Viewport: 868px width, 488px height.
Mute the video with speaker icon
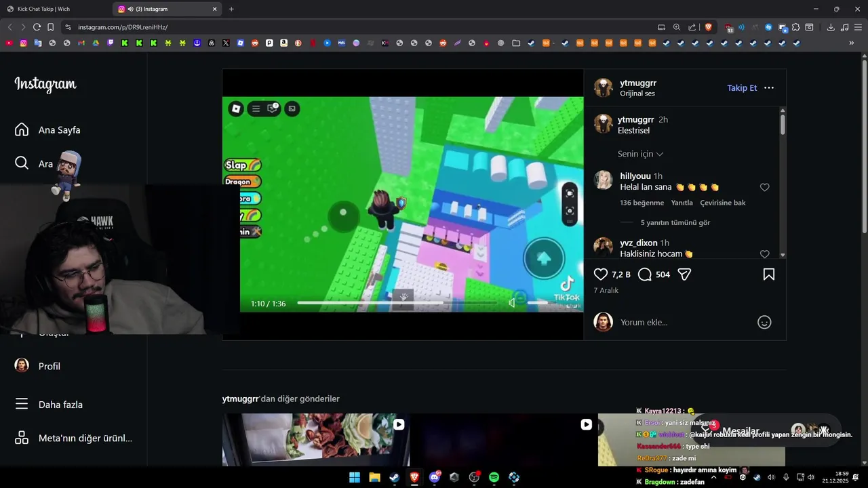pos(512,303)
